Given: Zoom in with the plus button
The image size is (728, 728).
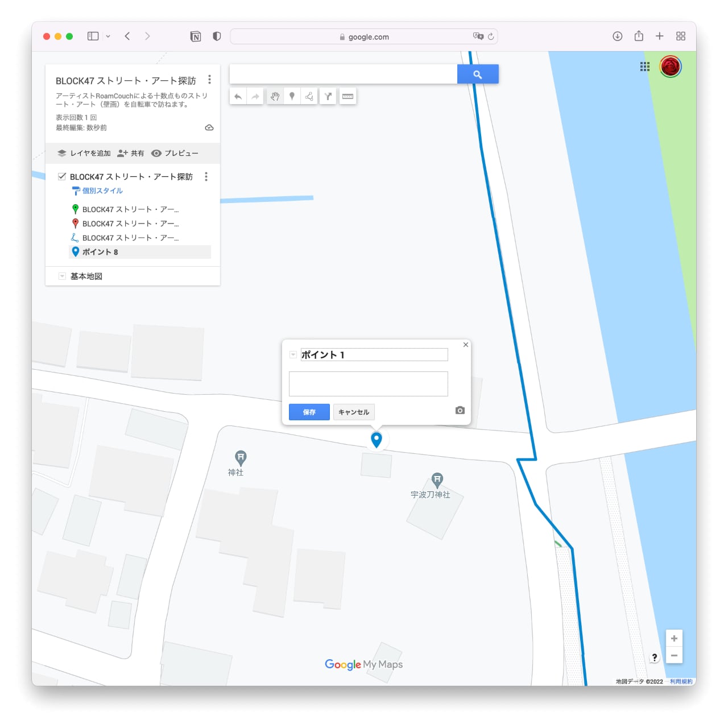Looking at the screenshot, I should 674,638.
